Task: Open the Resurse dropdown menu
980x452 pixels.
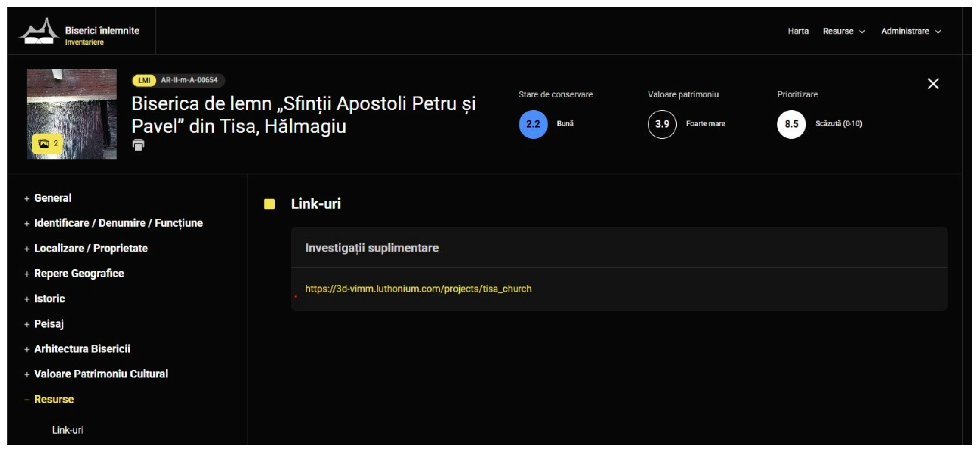Action: pyautogui.click(x=843, y=31)
